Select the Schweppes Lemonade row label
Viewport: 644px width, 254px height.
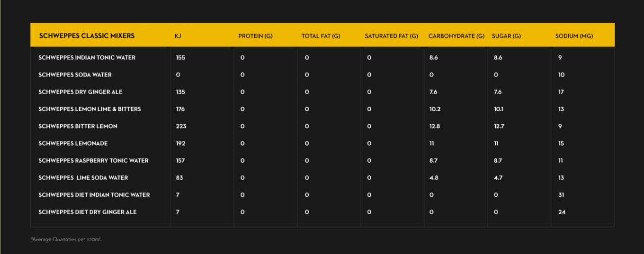[x=73, y=143]
